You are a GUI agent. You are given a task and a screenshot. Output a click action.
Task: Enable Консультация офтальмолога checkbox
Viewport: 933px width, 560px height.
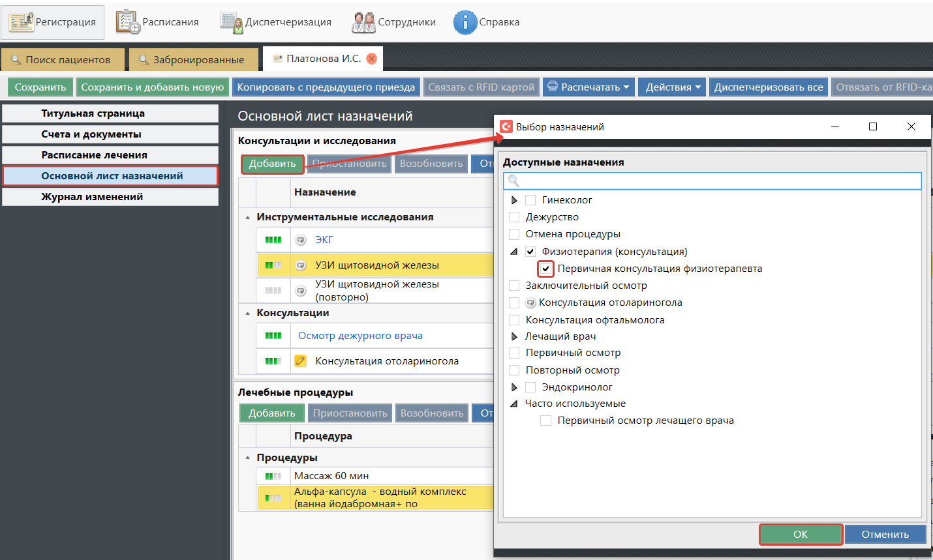coord(514,320)
